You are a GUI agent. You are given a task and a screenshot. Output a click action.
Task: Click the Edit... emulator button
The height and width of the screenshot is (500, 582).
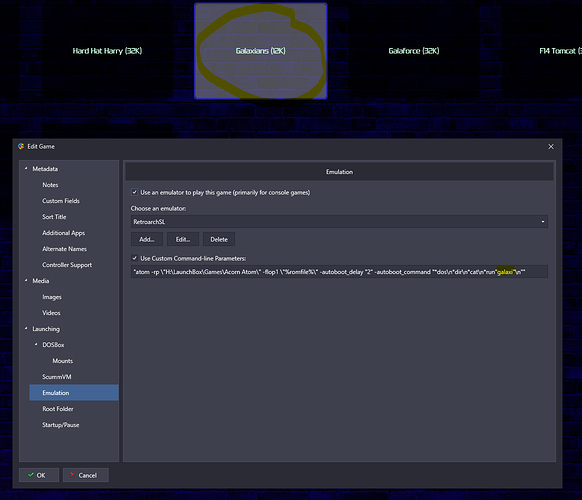pos(183,239)
